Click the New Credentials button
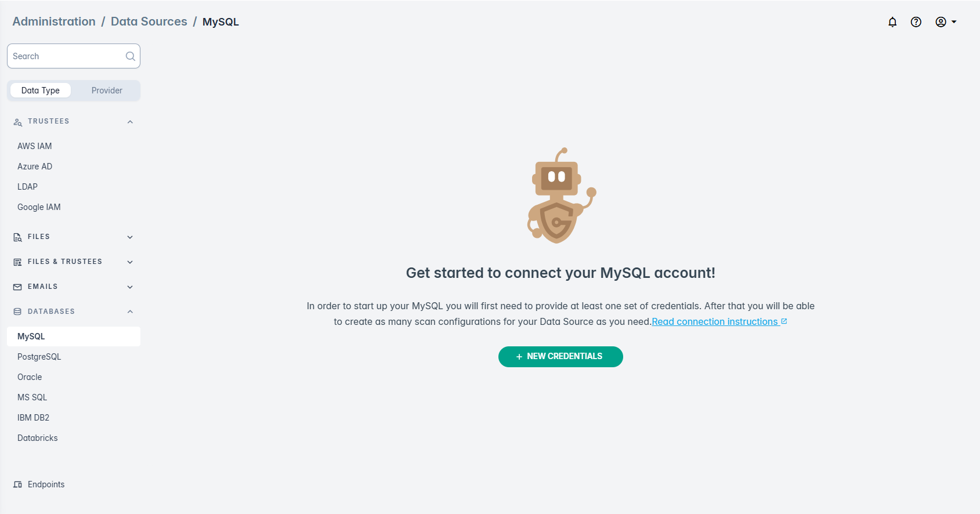This screenshot has height=514, width=980. pos(560,357)
